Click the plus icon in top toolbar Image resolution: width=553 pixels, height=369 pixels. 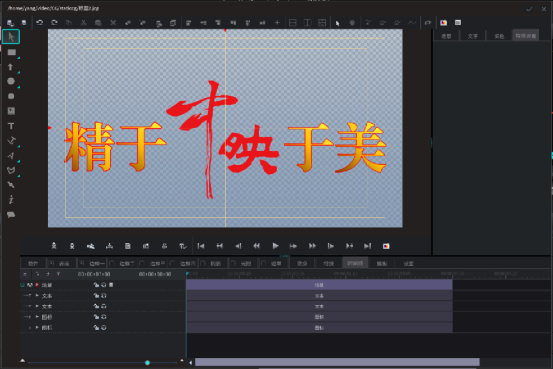tap(277, 23)
